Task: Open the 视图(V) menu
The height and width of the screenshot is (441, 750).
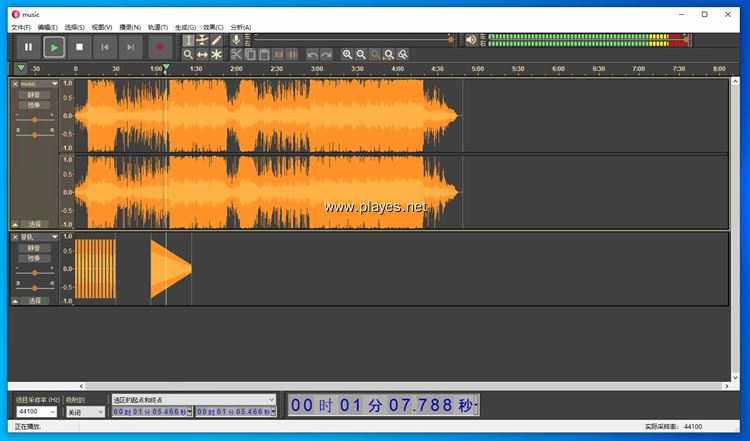Action: coord(102,27)
